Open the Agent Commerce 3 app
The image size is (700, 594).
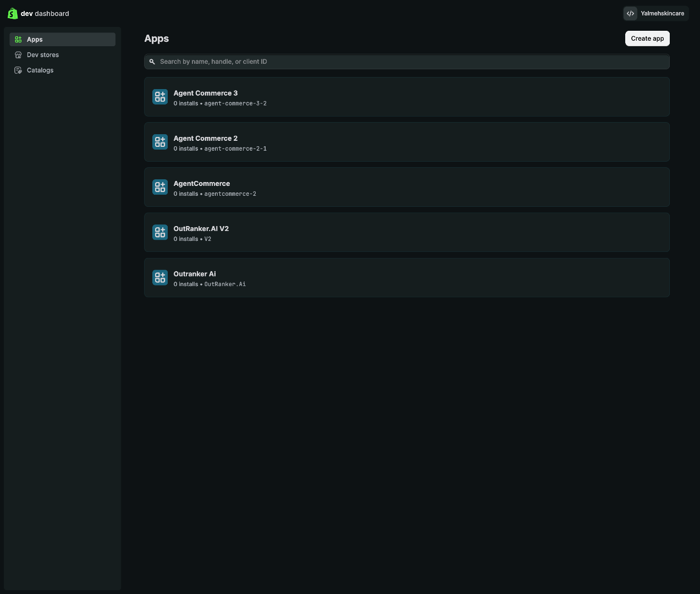(x=407, y=97)
